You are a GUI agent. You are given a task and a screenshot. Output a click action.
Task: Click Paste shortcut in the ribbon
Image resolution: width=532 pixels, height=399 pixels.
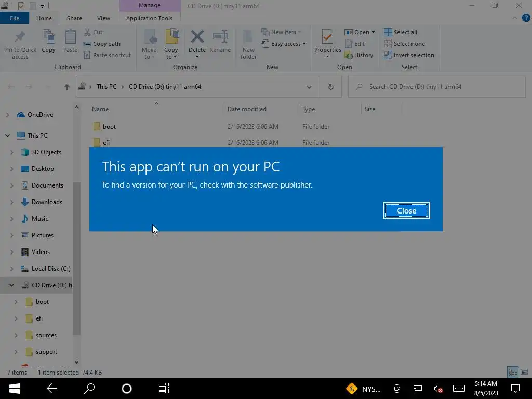coord(107,55)
